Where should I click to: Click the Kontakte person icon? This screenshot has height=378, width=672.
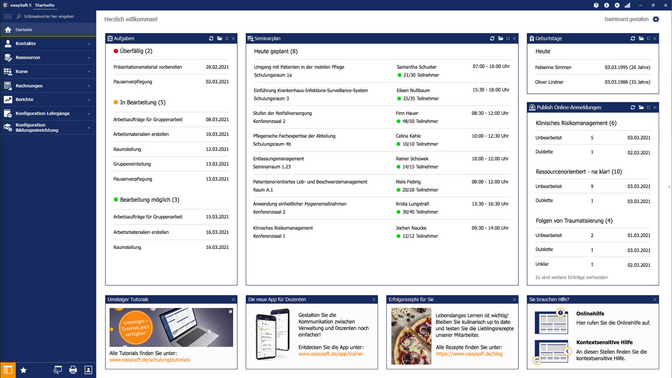tap(8, 43)
